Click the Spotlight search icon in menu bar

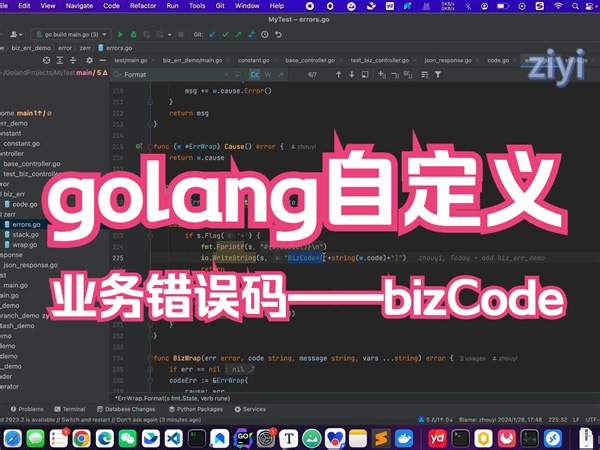click(576, 6)
